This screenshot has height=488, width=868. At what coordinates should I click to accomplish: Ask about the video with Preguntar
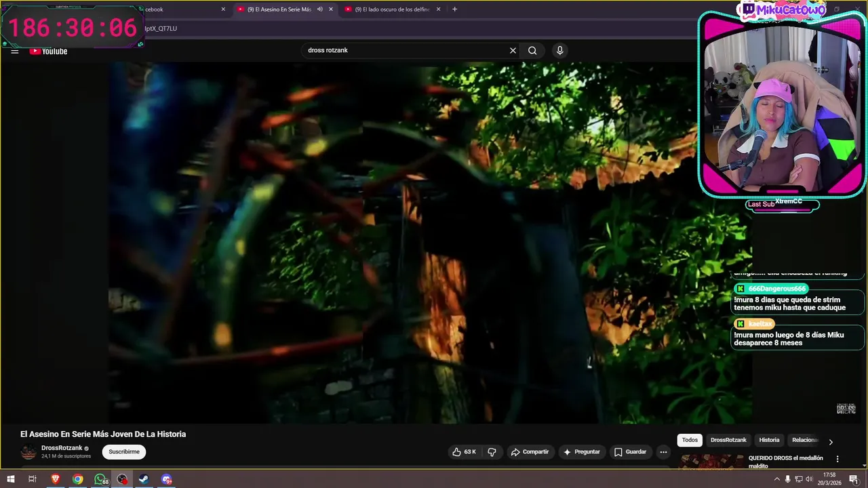click(581, 452)
